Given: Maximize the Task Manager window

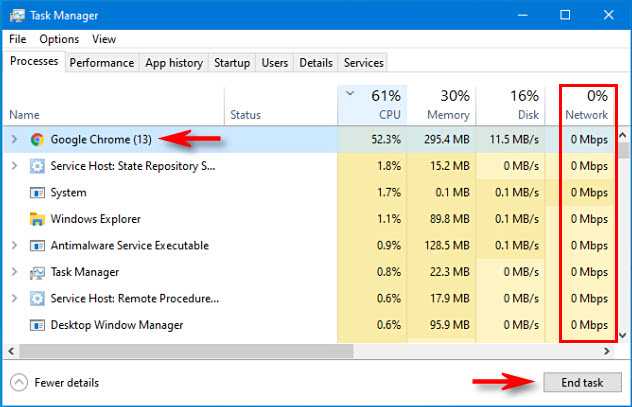Looking at the screenshot, I should [x=565, y=15].
